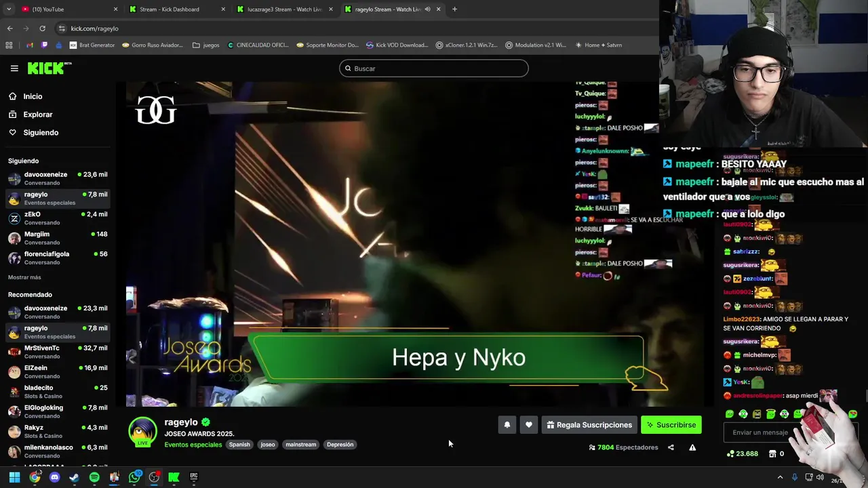Open bladecito recommended channel
Viewport: 868px width, 488px height.
click(x=58, y=392)
